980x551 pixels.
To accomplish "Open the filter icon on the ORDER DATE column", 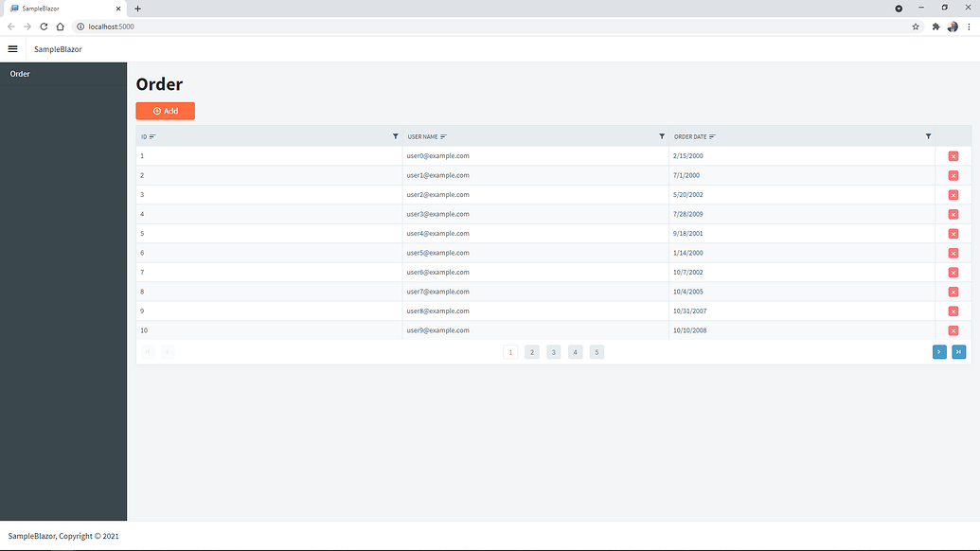I will point(928,136).
